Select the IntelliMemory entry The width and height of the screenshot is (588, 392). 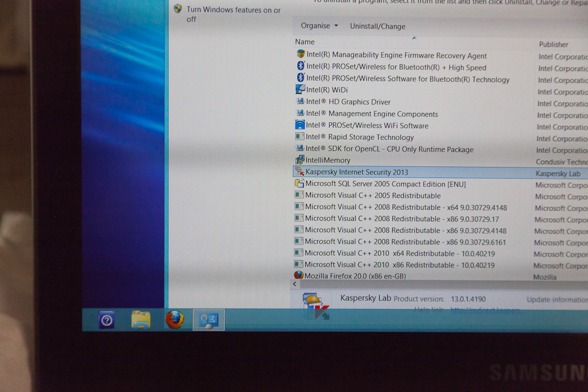click(328, 160)
